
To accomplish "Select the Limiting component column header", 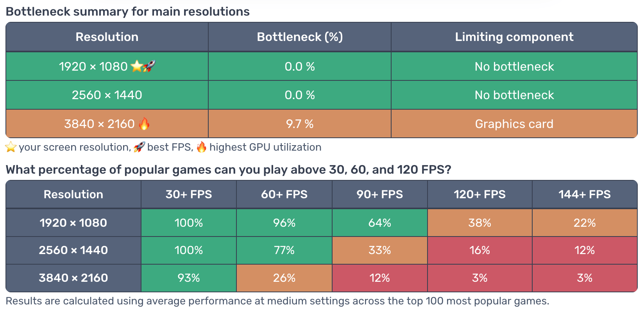I will [x=514, y=37].
